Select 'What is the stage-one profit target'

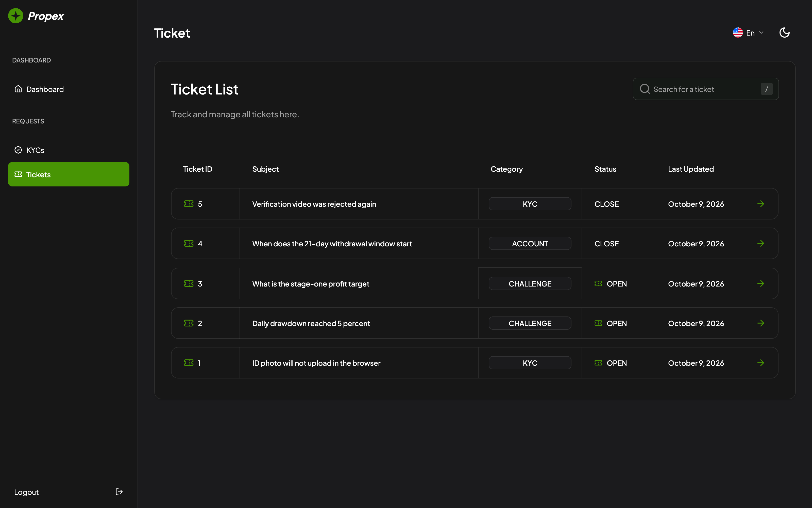[311, 284]
